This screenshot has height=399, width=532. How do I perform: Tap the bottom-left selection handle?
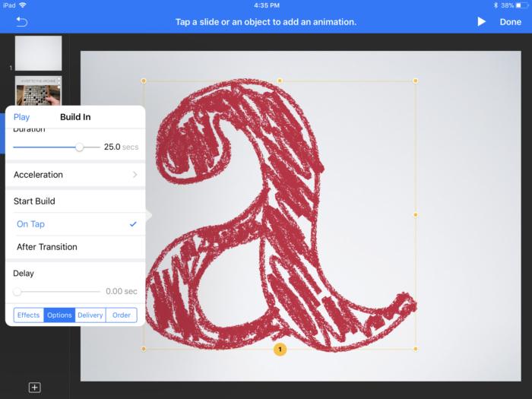click(144, 349)
